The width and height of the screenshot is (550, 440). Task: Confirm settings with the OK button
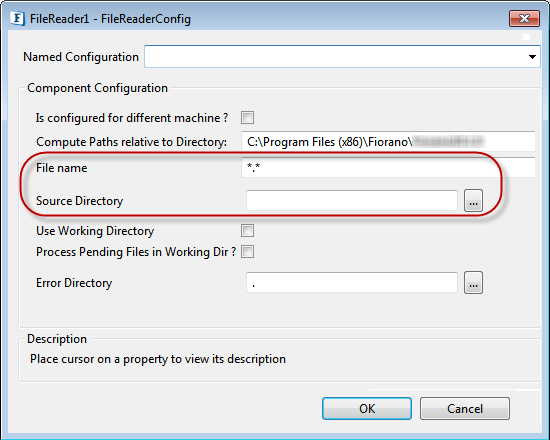367,408
